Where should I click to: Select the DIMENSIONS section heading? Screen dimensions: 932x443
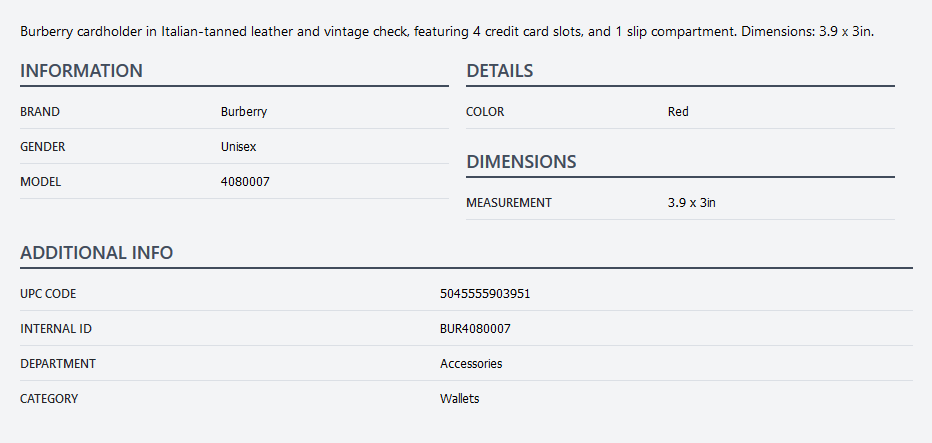pyautogui.click(x=521, y=162)
